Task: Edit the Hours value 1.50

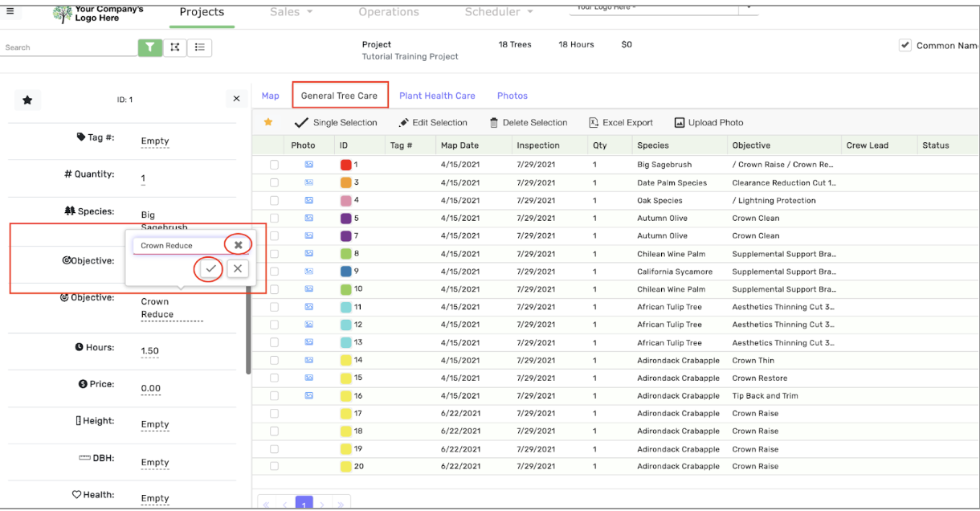Action: (x=149, y=351)
